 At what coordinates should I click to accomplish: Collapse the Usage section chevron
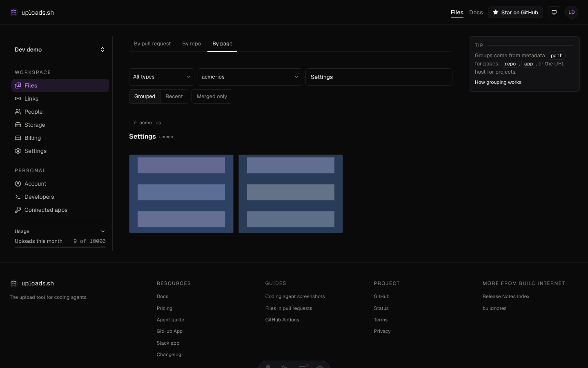click(x=103, y=231)
